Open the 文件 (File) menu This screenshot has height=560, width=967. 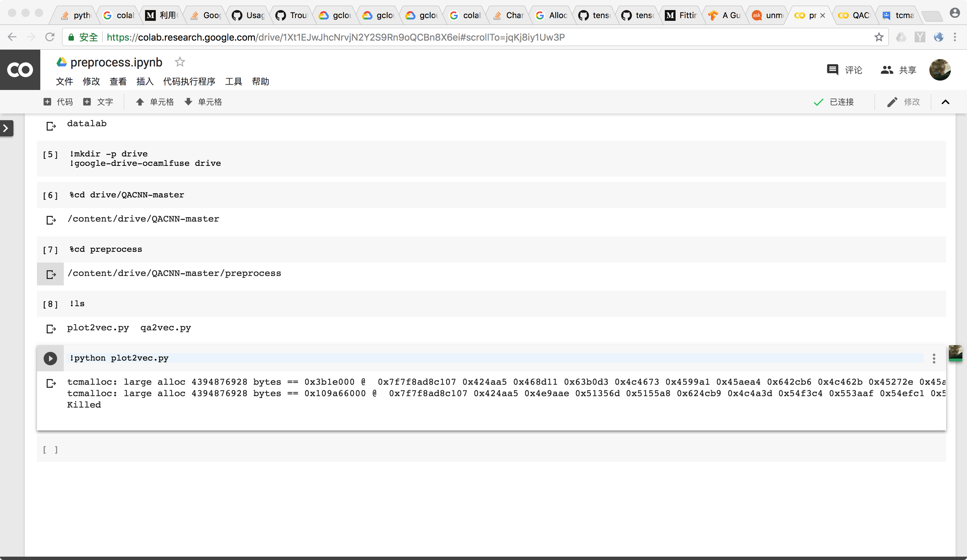tap(64, 81)
